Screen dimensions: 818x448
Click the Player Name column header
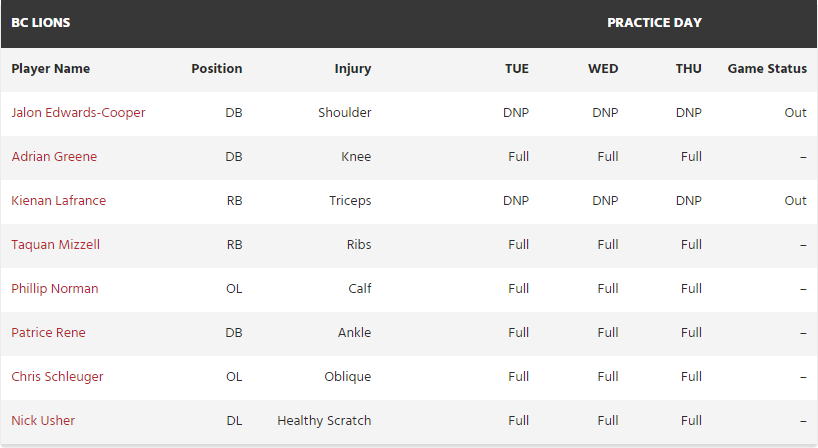51,69
